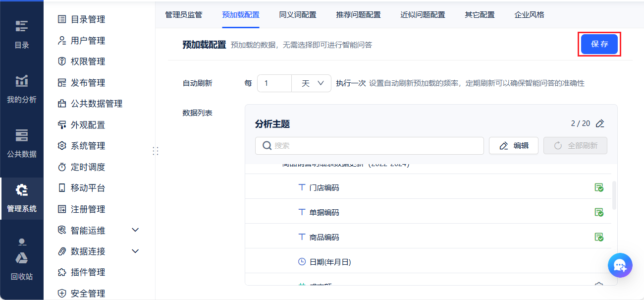Click the 数据连接 paperclip icon
644x300 pixels.
[x=62, y=251]
